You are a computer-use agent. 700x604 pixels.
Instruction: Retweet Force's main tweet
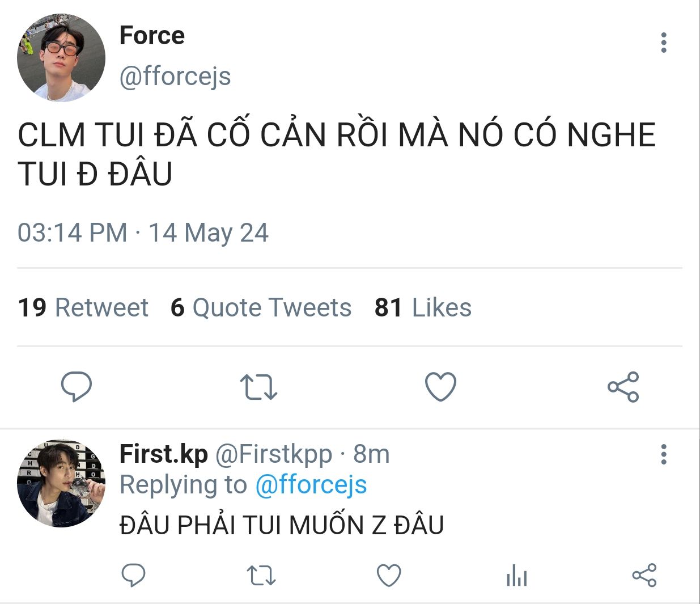(x=258, y=387)
